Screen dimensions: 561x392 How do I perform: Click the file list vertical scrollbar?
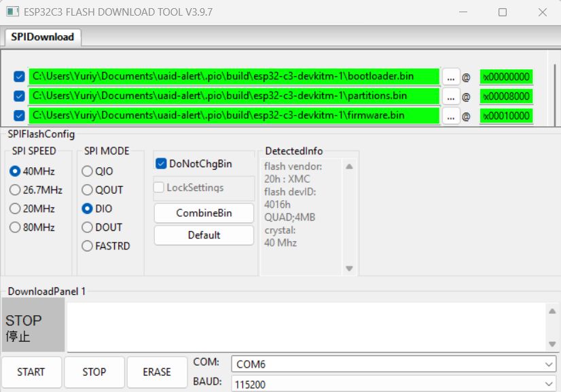pyautogui.click(x=555, y=95)
